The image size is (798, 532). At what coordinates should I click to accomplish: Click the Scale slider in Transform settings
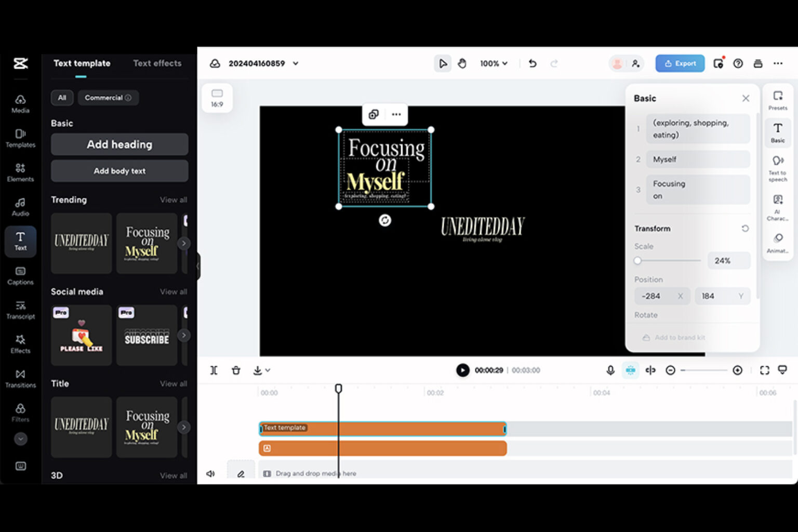668,260
